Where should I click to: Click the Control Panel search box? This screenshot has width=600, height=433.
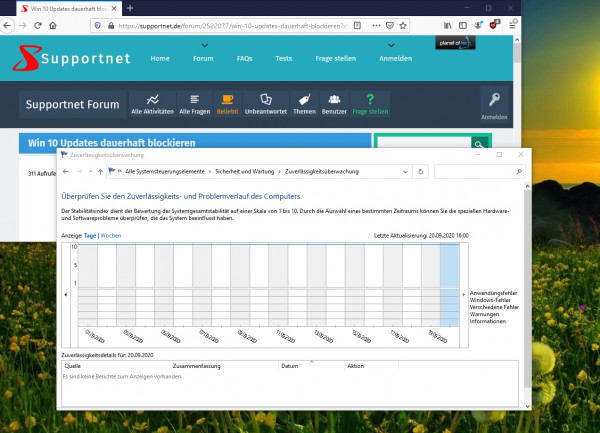click(x=479, y=172)
